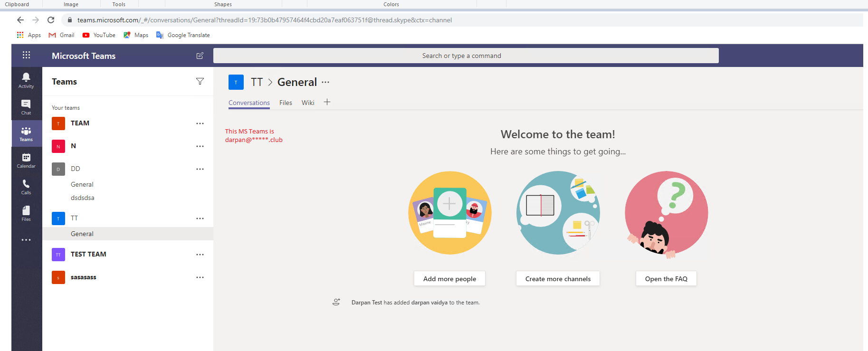This screenshot has height=351, width=868.
Task: Click the N team avatar
Action: 58,146
